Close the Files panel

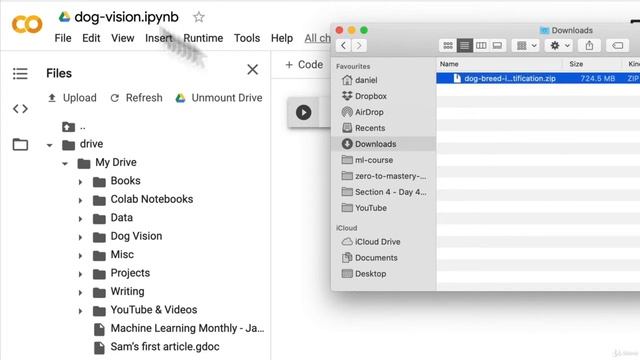tap(253, 69)
